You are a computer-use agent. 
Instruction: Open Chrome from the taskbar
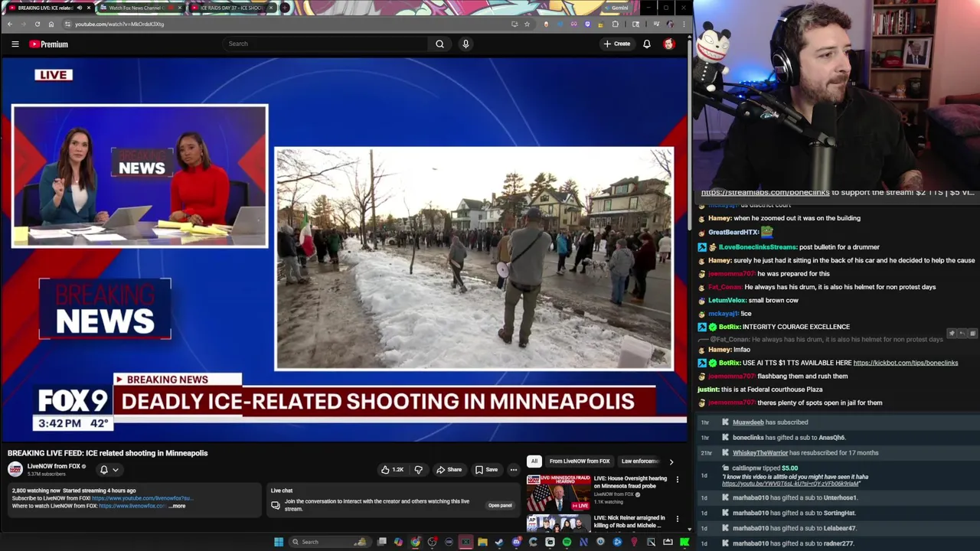coord(415,542)
